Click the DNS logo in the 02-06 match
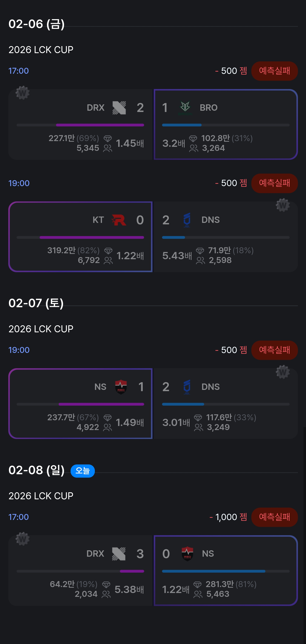The height and width of the screenshot is (644, 306). click(187, 220)
